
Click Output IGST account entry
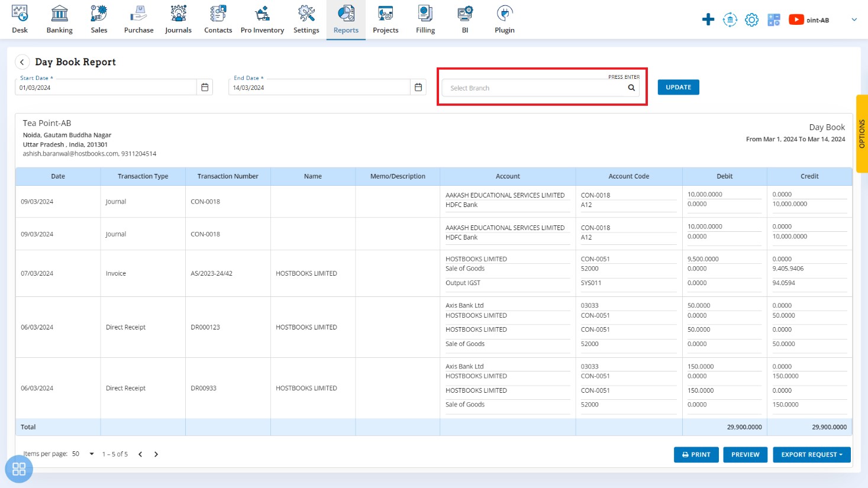(x=463, y=283)
